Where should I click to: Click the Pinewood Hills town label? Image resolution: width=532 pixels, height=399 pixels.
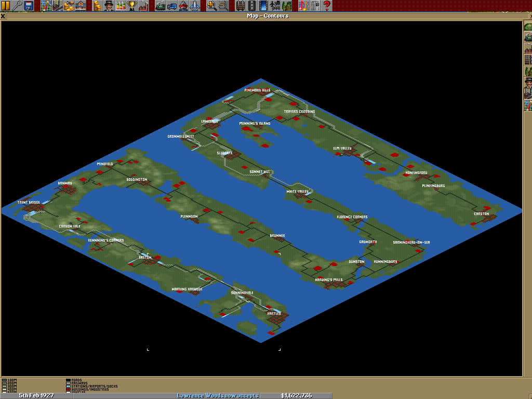tap(258, 90)
